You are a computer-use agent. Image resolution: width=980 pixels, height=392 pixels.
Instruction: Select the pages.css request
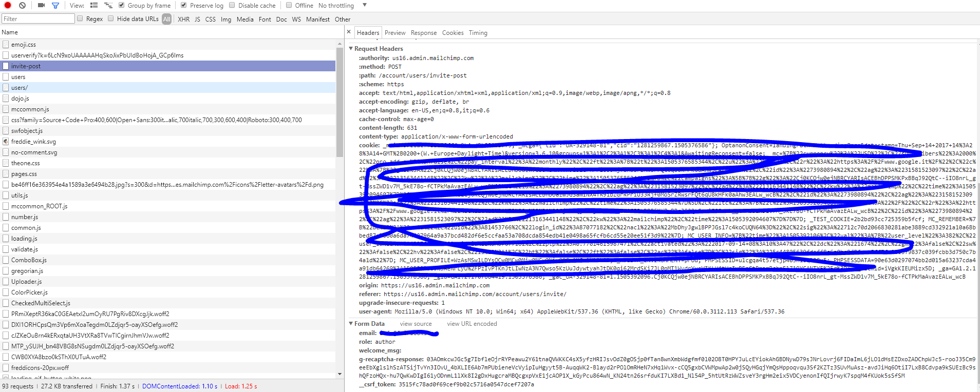[x=168, y=174]
